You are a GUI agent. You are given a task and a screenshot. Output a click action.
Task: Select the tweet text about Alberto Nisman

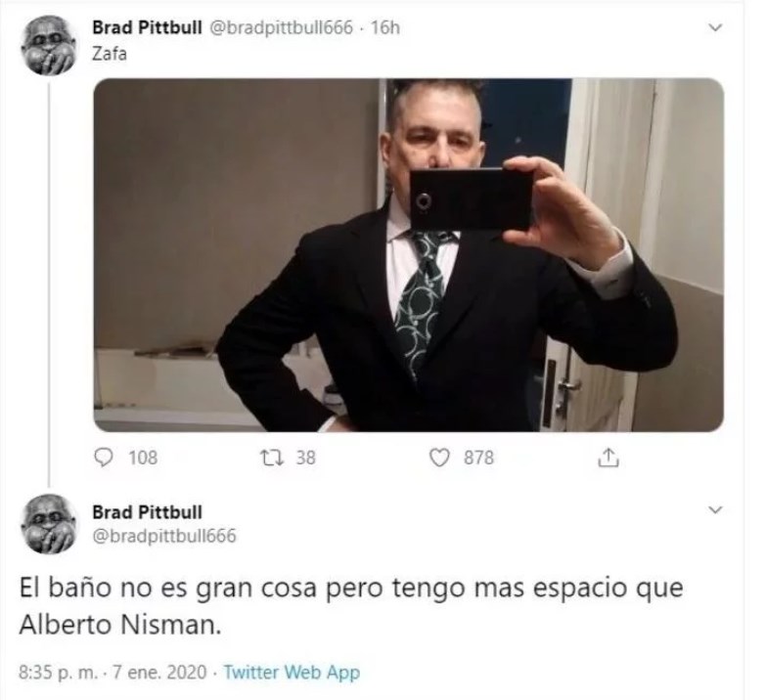coord(351,606)
